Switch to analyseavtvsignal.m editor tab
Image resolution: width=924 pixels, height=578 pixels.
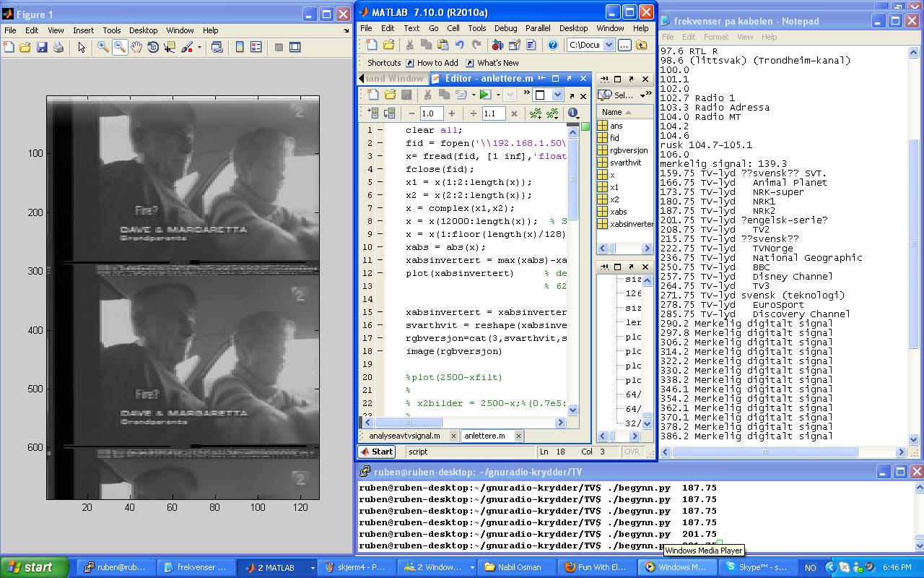[x=404, y=436]
